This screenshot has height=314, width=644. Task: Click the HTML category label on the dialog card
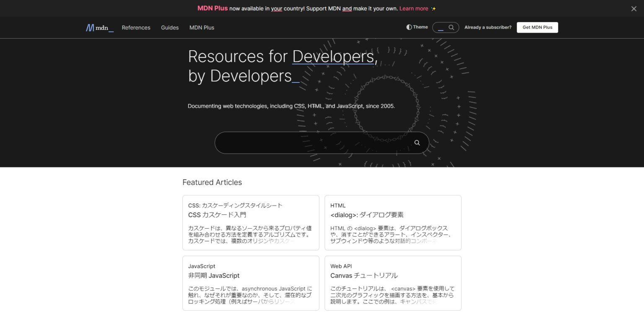[x=338, y=206]
